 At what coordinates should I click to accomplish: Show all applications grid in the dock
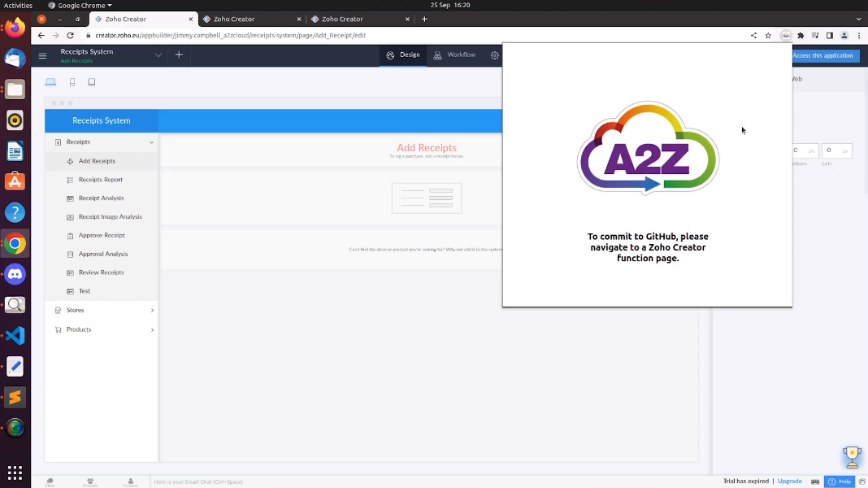point(15,473)
